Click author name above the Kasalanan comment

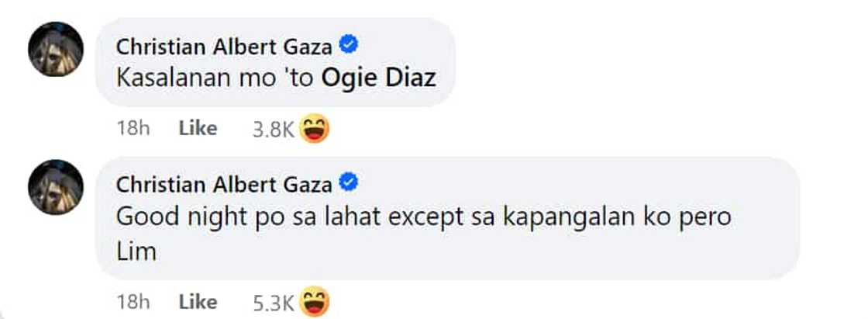pyautogui.click(x=224, y=47)
